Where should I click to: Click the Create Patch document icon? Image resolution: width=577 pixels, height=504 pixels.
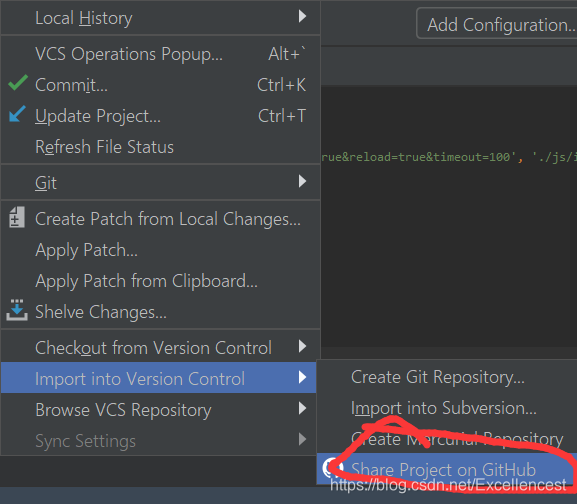(17, 217)
